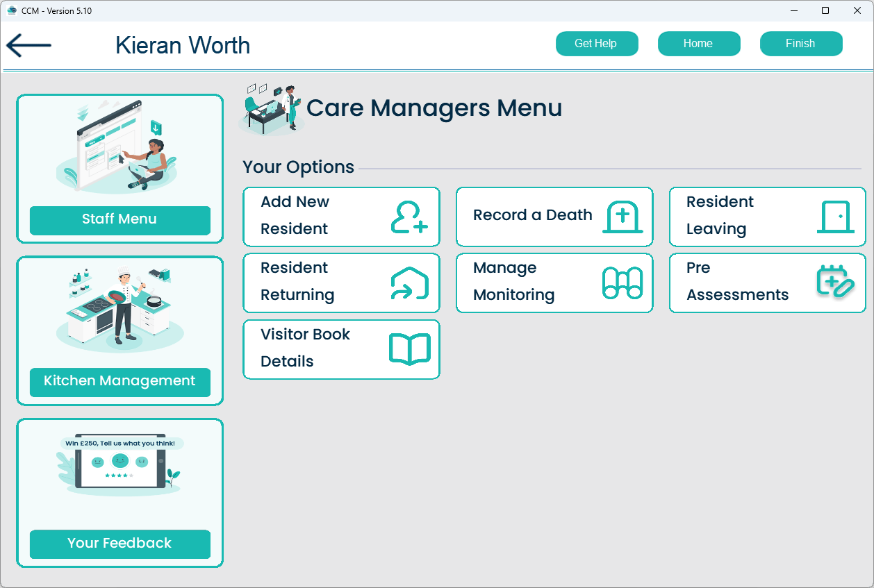Select Pre Assessments text

point(738,281)
